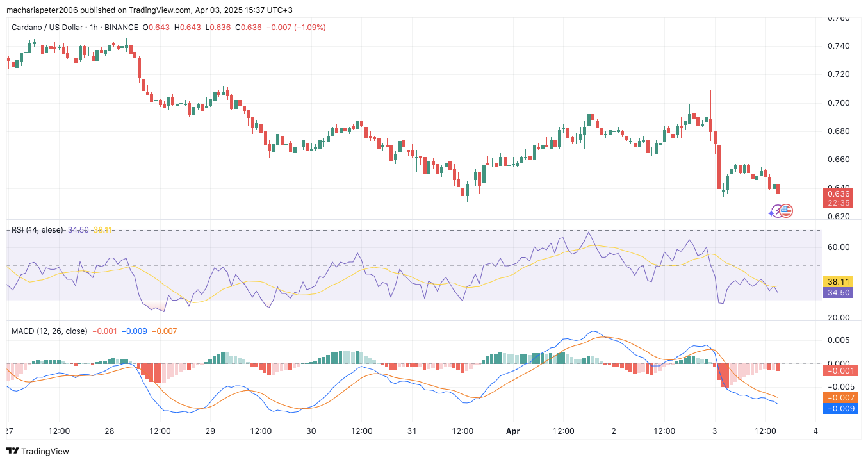
Task: Click the US flag event icon
Action: pos(787,210)
